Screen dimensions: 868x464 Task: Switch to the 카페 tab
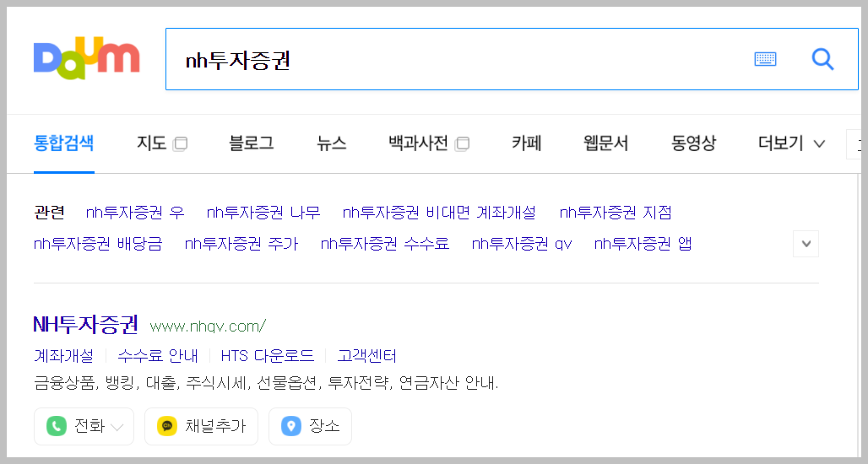(x=526, y=143)
